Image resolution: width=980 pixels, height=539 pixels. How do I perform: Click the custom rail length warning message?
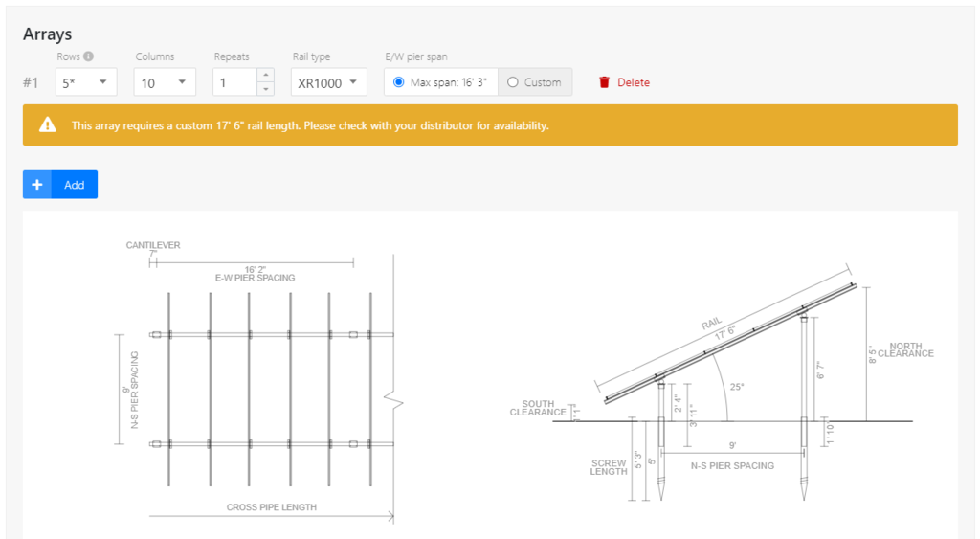coord(310,125)
